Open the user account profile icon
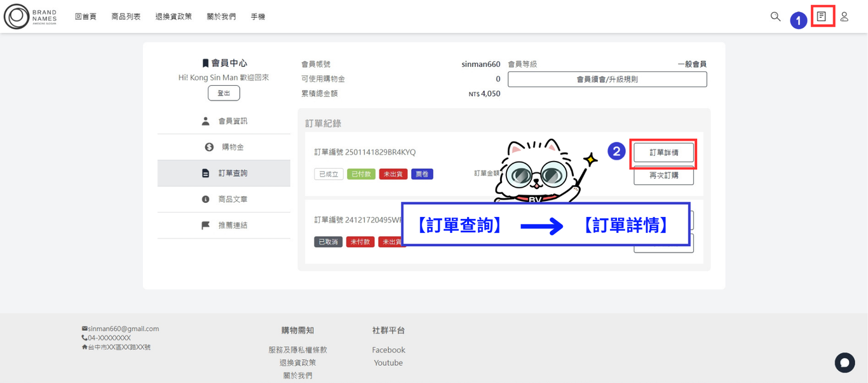Image resolution: width=868 pixels, height=383 pixels. [844, 17]
